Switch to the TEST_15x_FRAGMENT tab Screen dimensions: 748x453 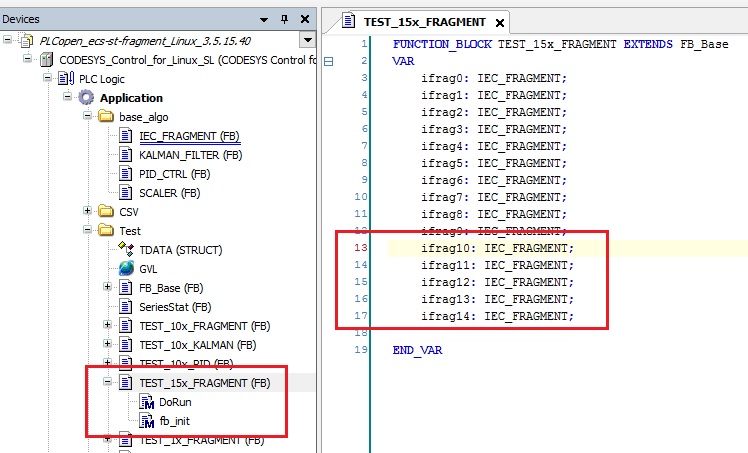[x=425, y=22]
